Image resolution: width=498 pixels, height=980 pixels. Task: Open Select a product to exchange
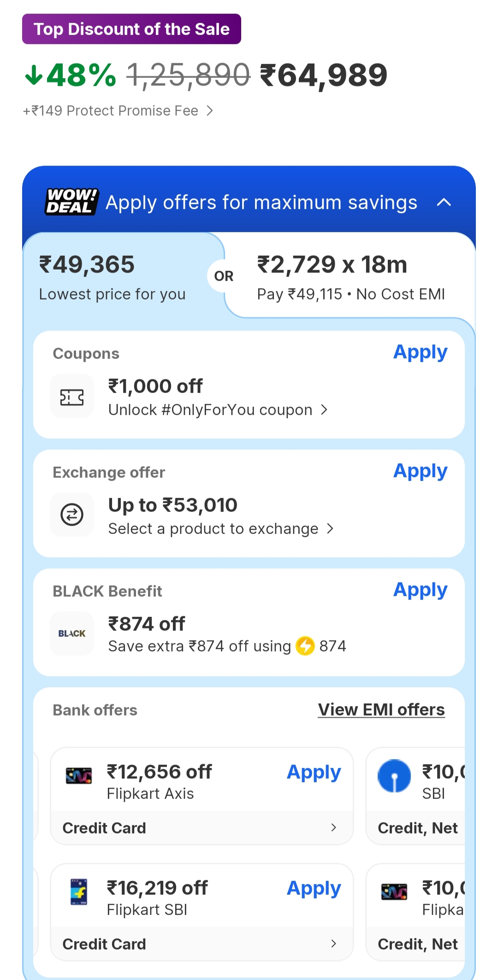[220, 528]
